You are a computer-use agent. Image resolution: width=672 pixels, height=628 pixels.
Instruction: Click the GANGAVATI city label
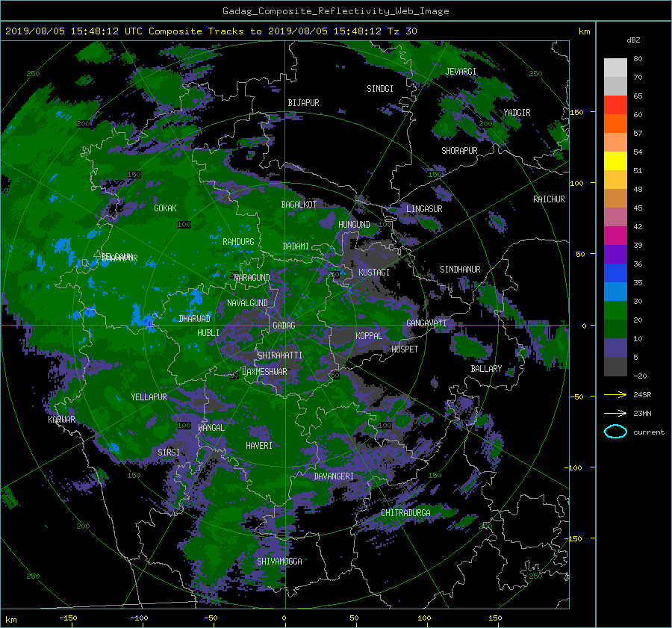click(x=426, y=323)
